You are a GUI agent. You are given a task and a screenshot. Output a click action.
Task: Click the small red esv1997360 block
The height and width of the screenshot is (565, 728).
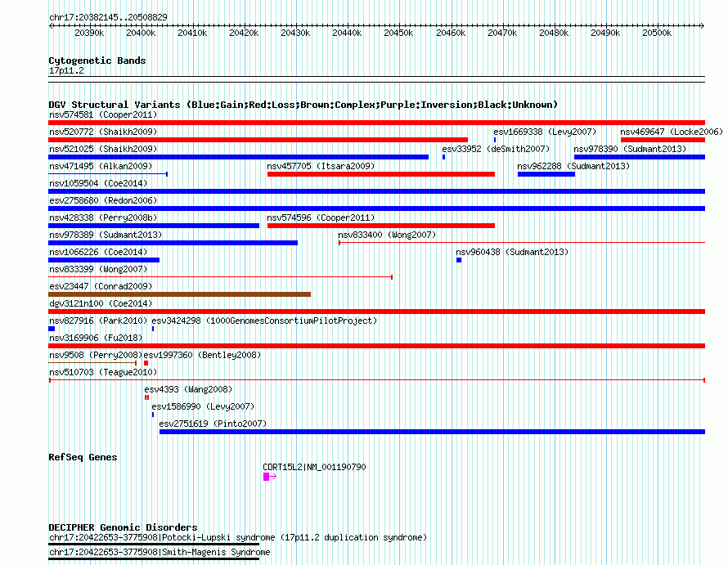[146, 363]
